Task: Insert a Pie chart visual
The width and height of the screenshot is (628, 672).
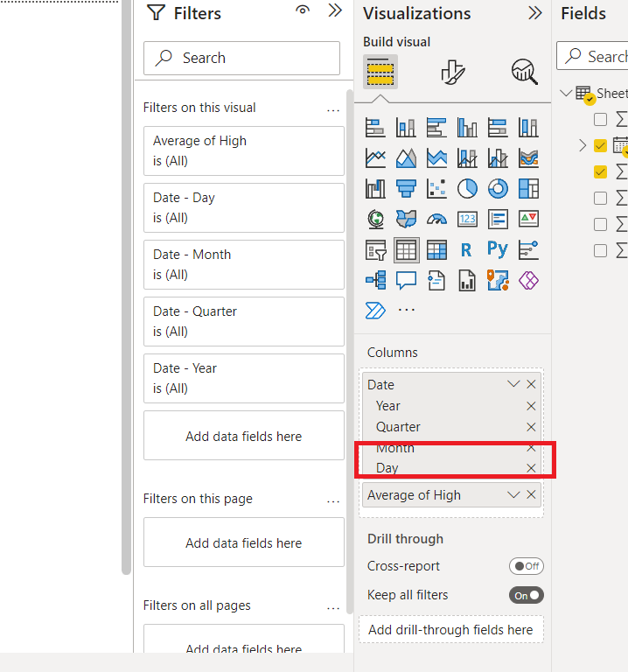Action: pos(467,189)
